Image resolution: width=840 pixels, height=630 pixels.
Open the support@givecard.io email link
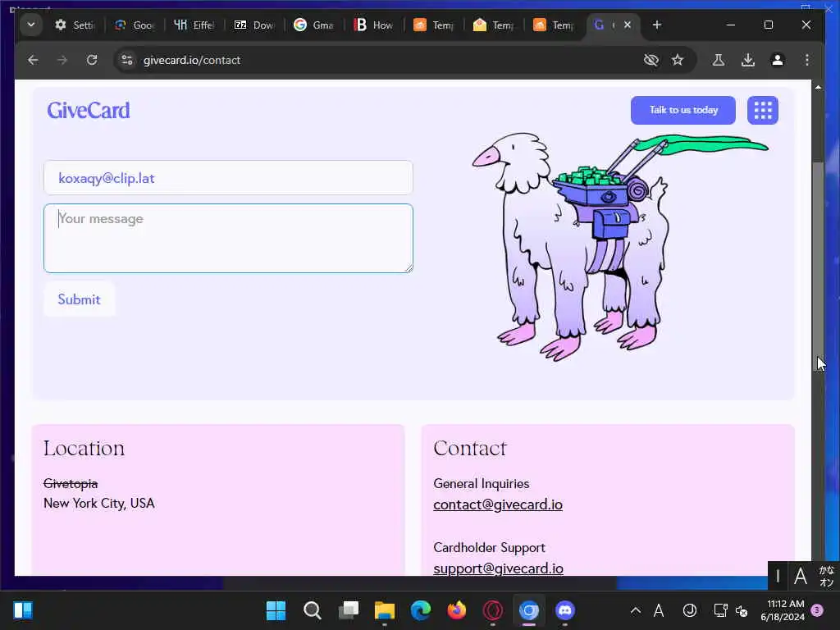click(x=498, y=568)
